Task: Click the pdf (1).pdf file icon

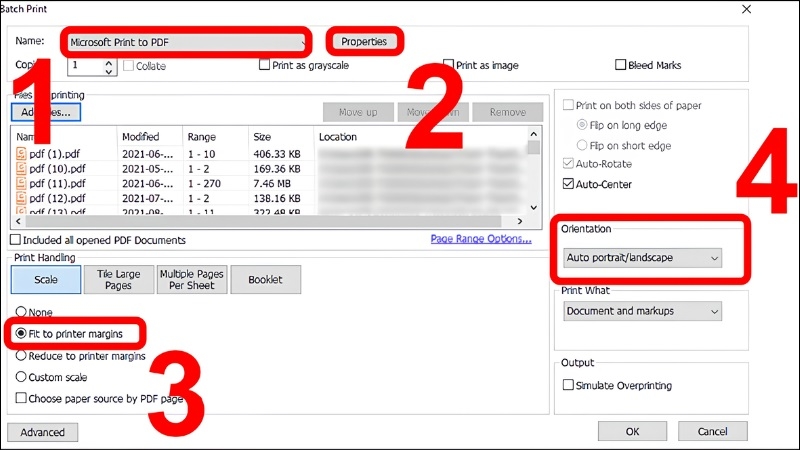Action: 21,154
